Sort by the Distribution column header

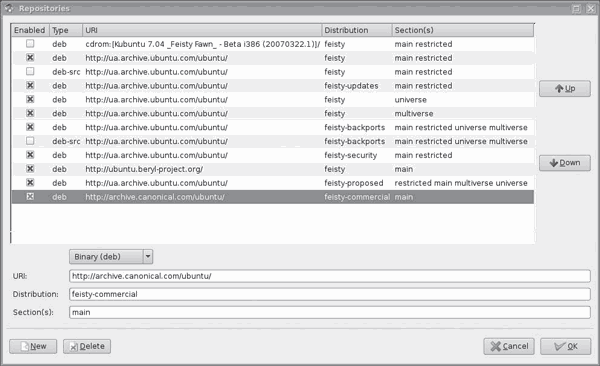(x=357, y=30)
